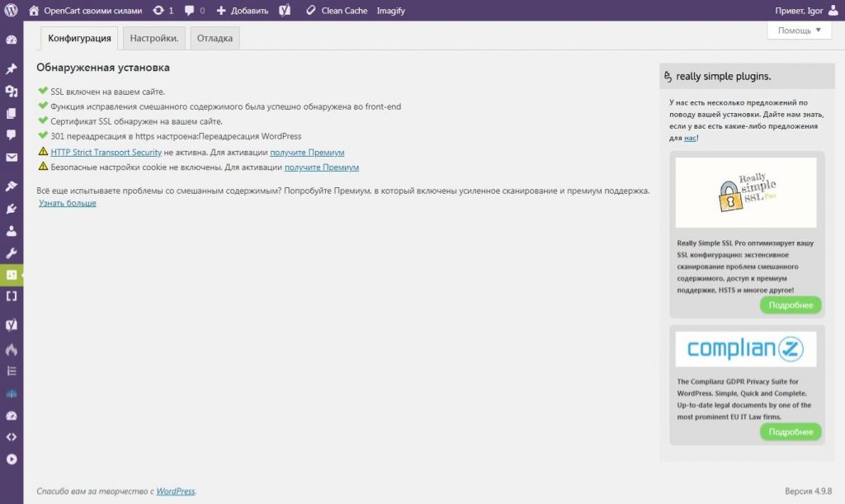Collapse the menu with the arrow circle icon
This screenshot has width=845, height=504.
pos(12,459)
